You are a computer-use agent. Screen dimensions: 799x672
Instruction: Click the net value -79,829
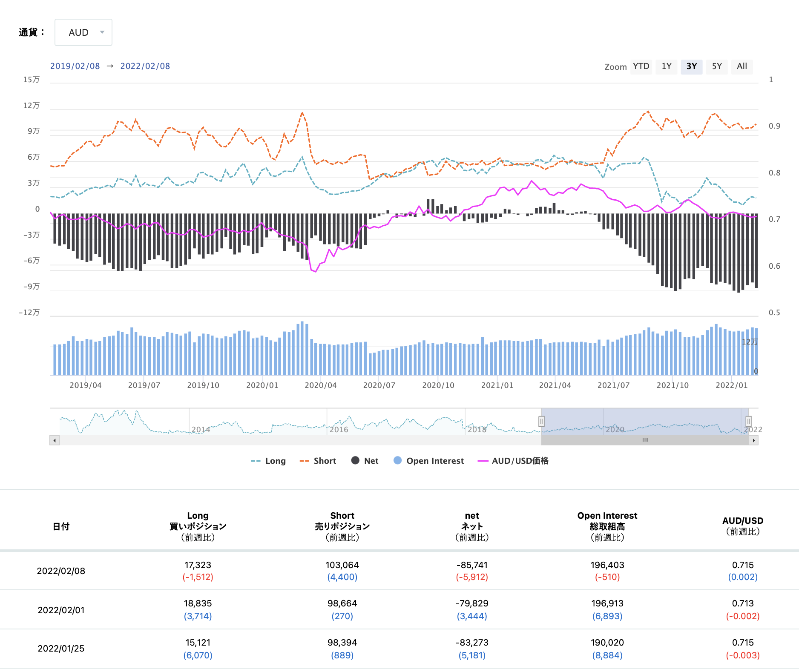tap(472, 603)
